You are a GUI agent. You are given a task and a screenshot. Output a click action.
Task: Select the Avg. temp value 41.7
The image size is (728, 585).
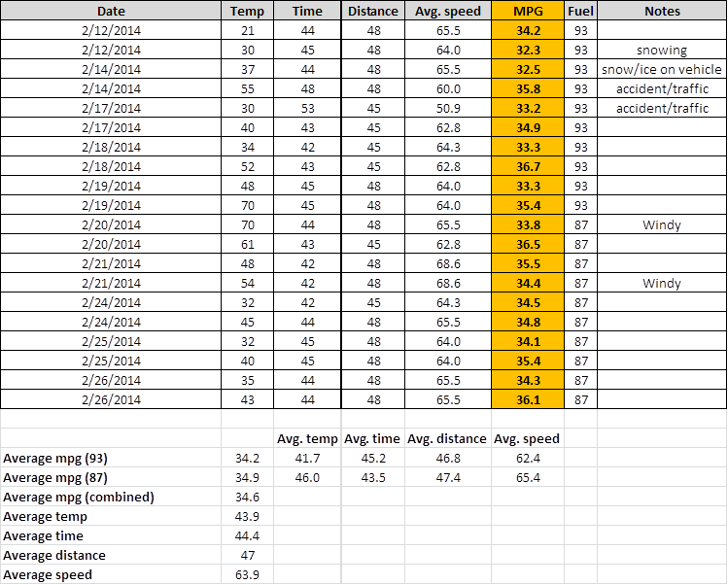[307, 458]
